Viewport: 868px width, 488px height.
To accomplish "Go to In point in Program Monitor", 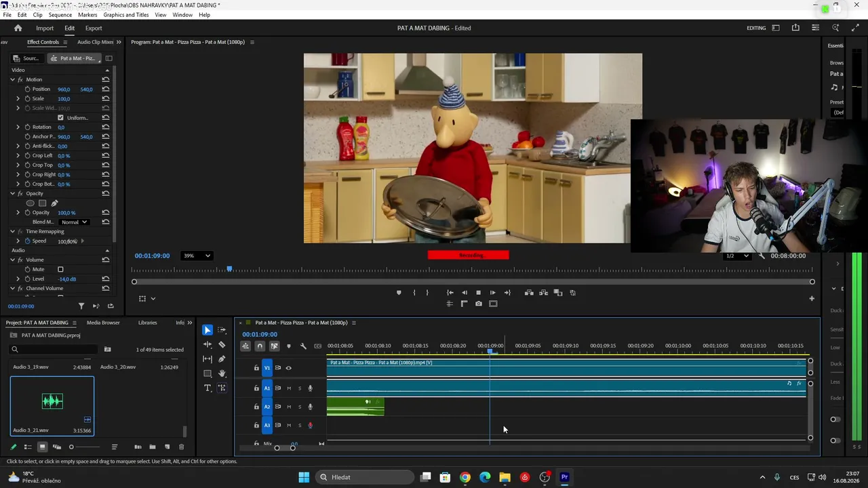I will point(450,293).
